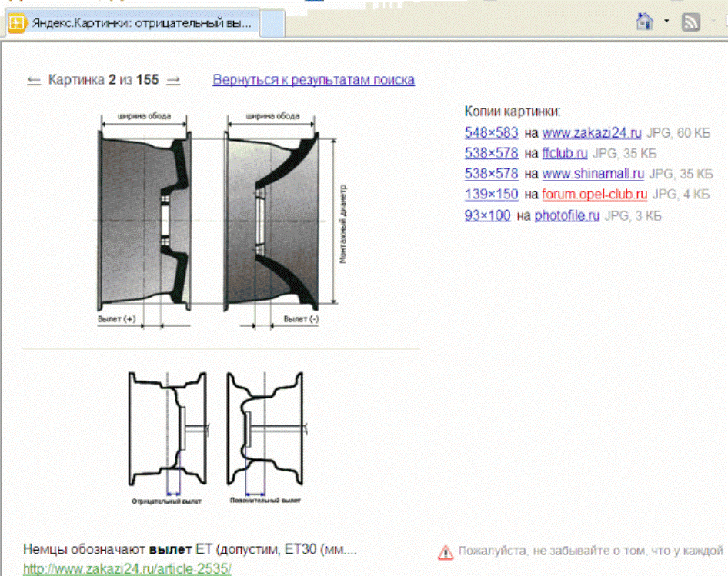This screenshot has width=728, height=576.
Task: Go to browser home page icon
Action: pos(644,22)
